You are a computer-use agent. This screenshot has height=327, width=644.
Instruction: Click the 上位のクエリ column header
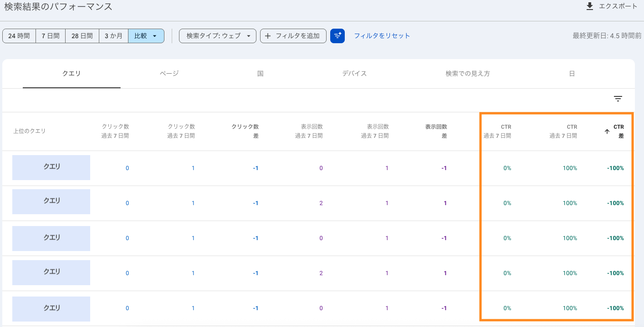[30, 131]
